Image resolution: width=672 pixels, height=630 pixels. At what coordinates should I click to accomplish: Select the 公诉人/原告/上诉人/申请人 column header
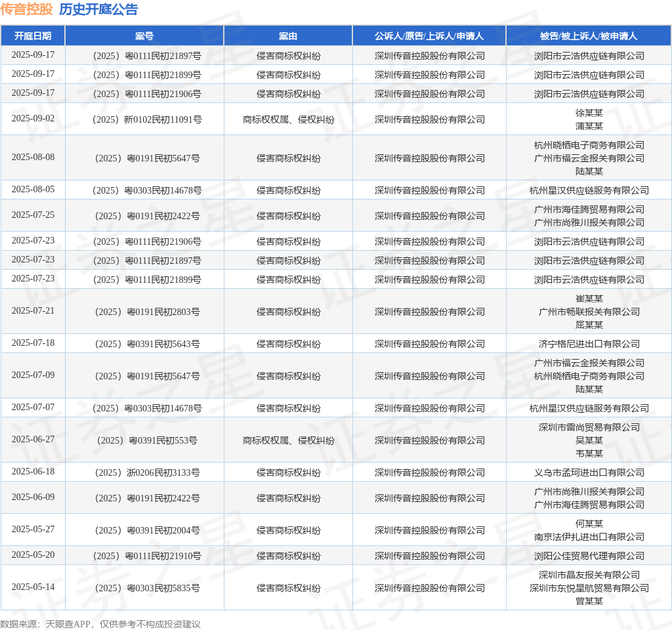pyautogui.click(x=429, y=36)
